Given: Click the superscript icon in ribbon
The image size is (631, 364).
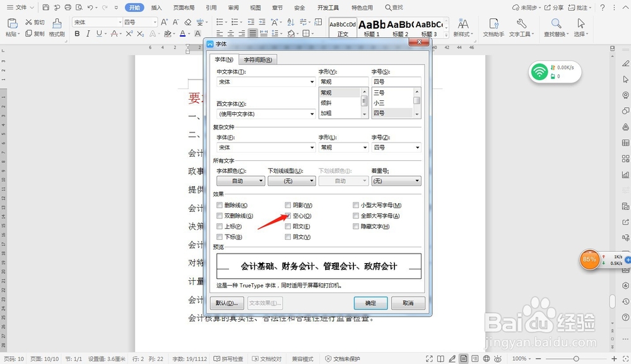Looking at the screenshot, I should [x=129, y=32].
